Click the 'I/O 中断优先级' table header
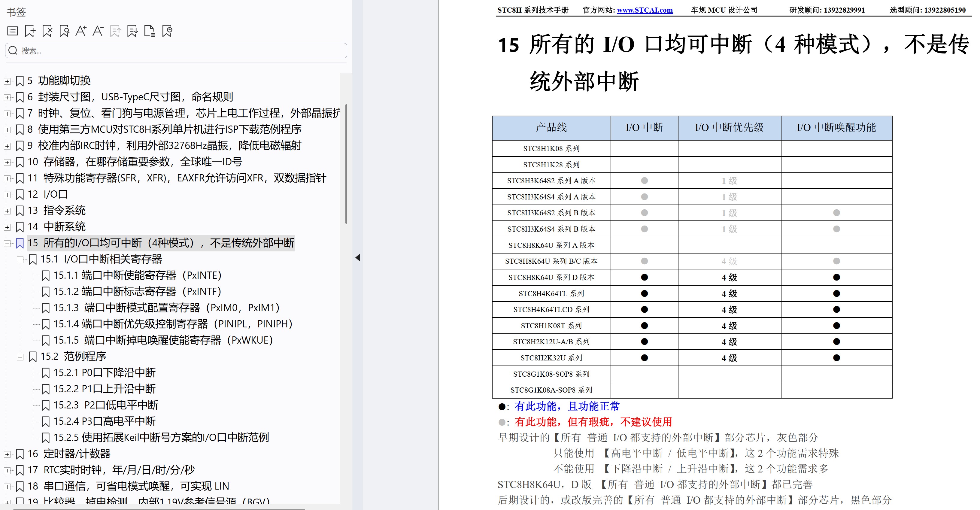The image size is (980, 510). coord(729,128)
